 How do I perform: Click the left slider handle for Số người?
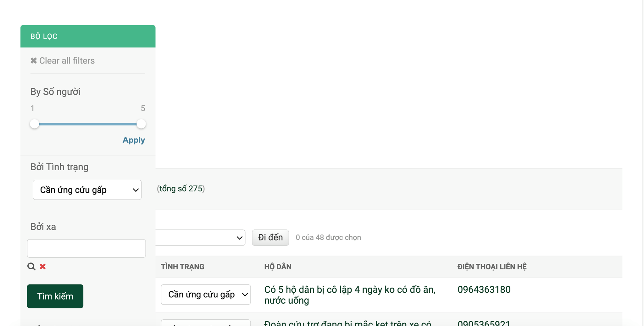[x=35, y=124]
